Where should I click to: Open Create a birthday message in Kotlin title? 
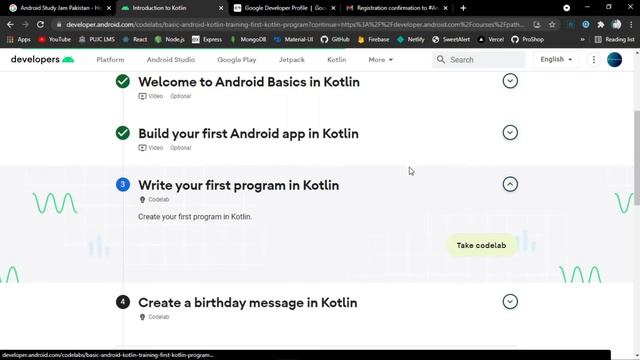click(x=248, y=302)
